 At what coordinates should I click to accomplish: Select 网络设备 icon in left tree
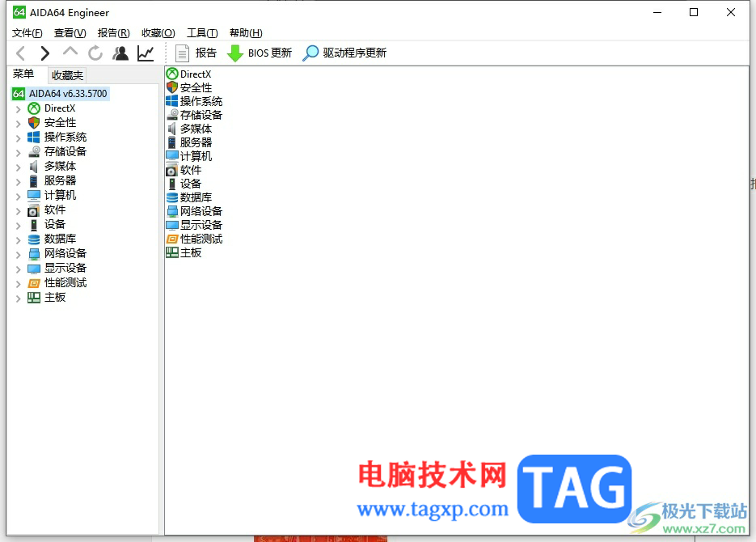click(34, 254)
